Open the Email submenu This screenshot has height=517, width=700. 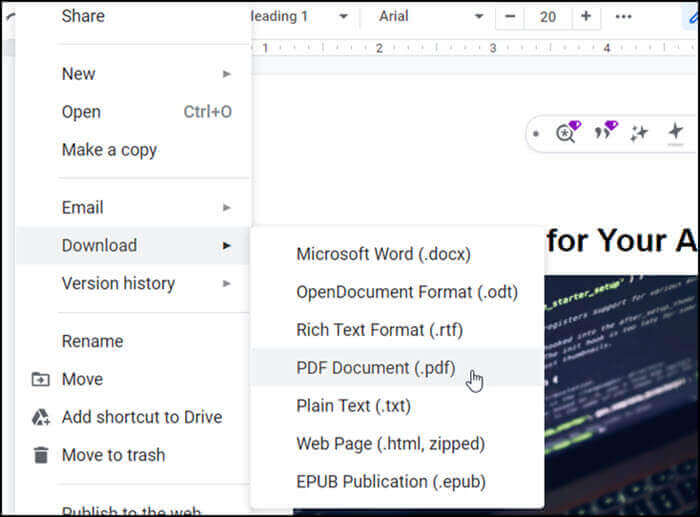(x=132, y=208)
